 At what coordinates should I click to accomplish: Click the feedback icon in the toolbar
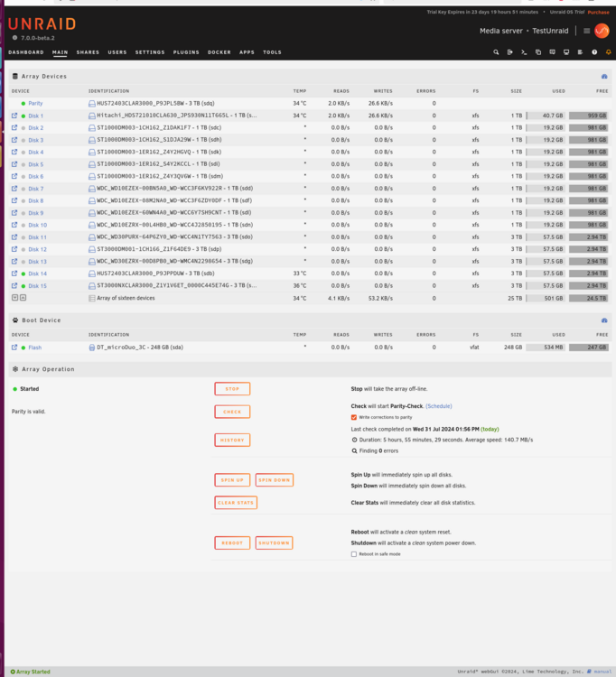(552, 52)
